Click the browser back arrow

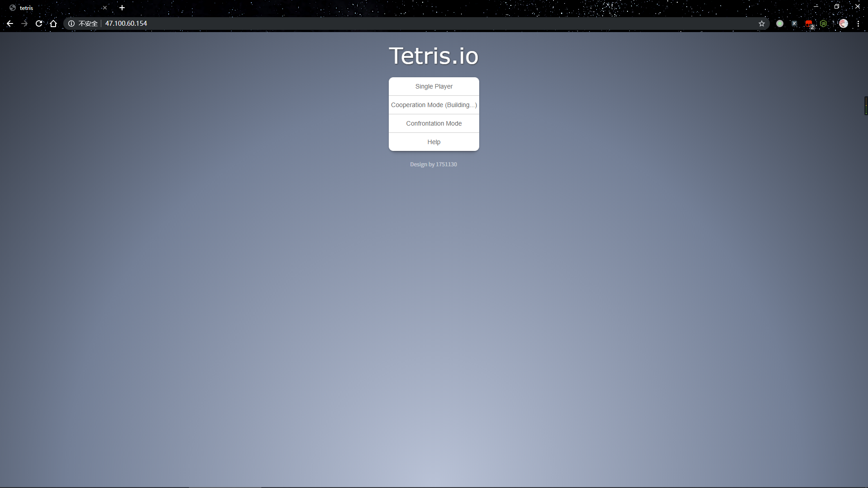pyautogui.click(x=10, y=23)
